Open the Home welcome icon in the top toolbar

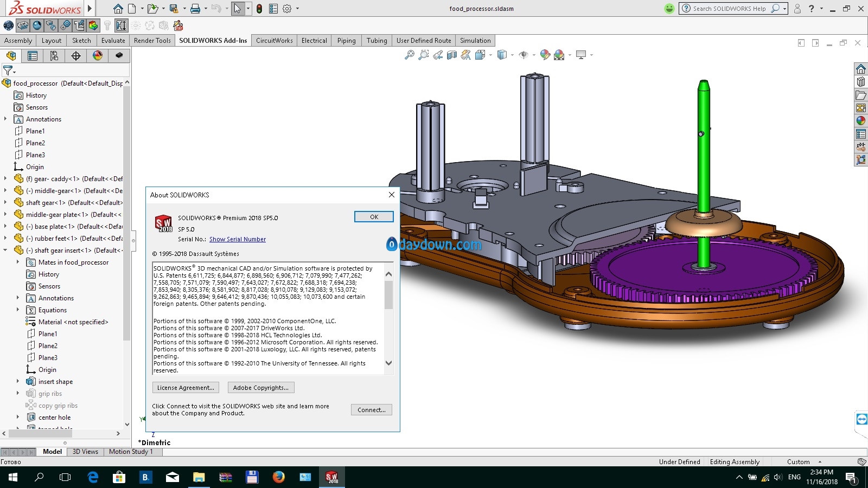(118, 9)
